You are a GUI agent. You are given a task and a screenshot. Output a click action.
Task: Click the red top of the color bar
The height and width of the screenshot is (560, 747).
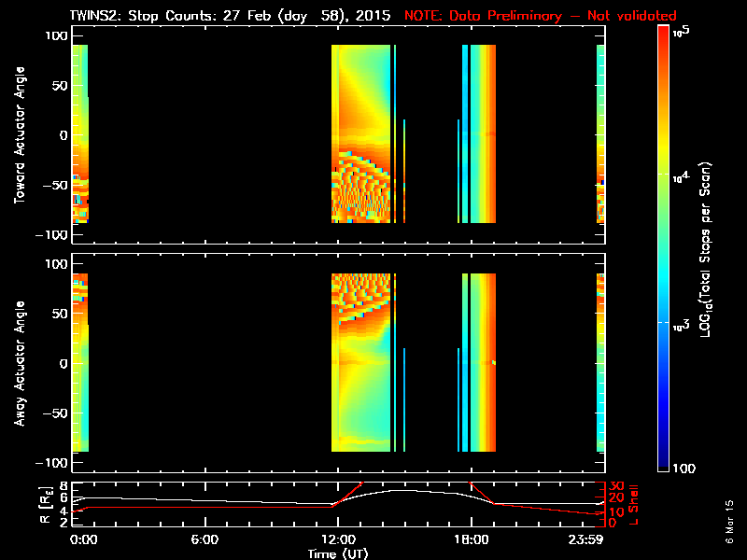click(x=664, y=35)
